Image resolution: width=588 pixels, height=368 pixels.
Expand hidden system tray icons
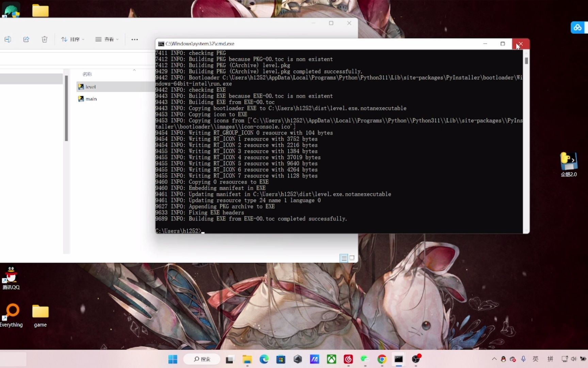click(x=494, y=359)
